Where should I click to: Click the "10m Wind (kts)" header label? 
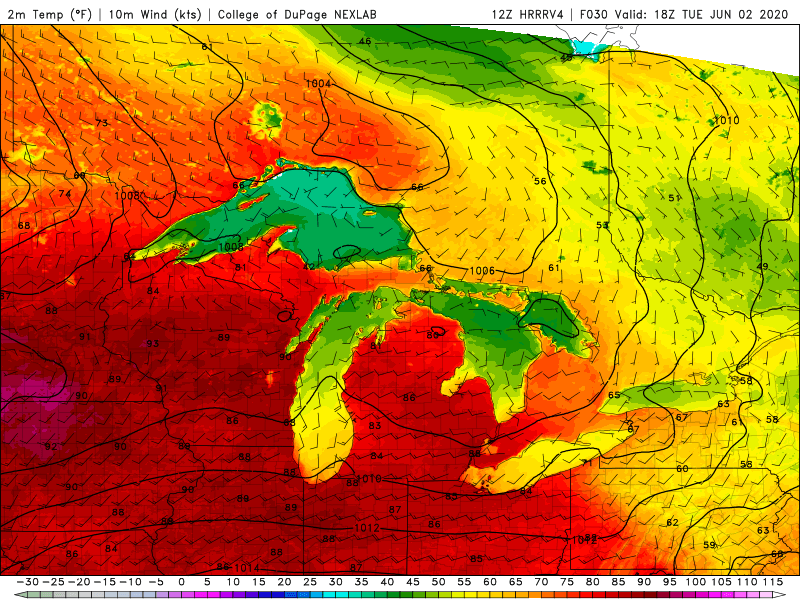[155, 14]
